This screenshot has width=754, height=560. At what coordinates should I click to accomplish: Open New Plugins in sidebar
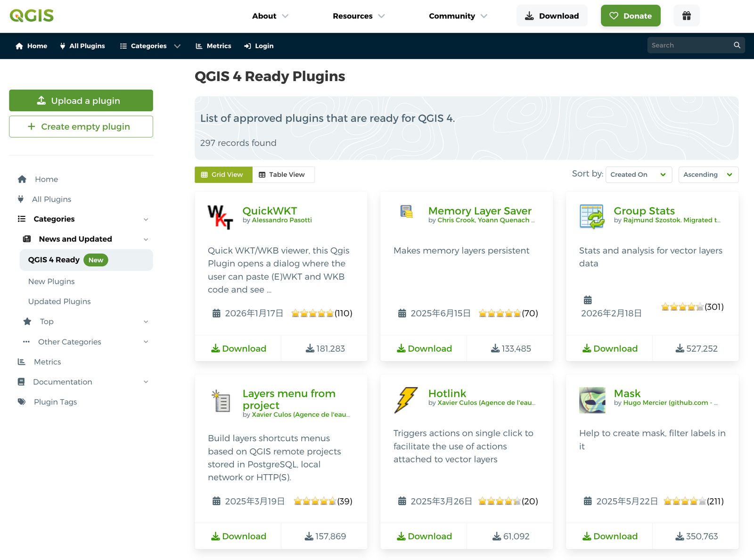(51, 281)
